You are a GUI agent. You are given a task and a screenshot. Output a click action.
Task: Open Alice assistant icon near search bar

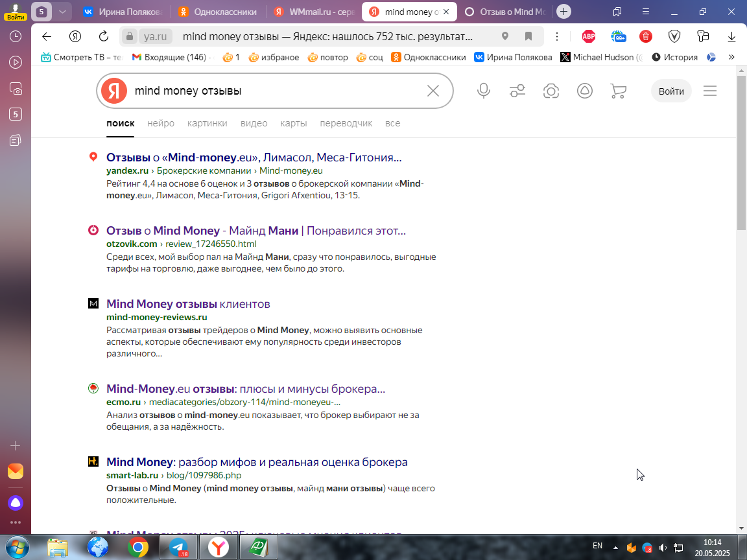[584, 91]
